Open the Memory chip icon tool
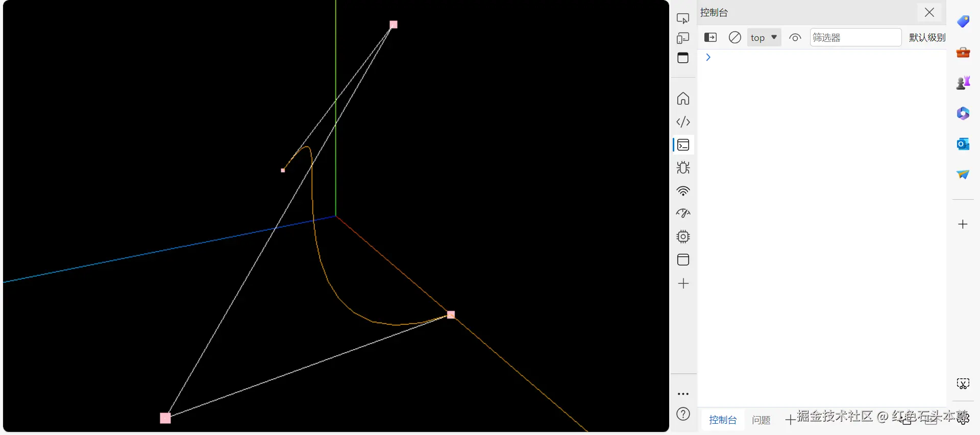 point(683,236)
